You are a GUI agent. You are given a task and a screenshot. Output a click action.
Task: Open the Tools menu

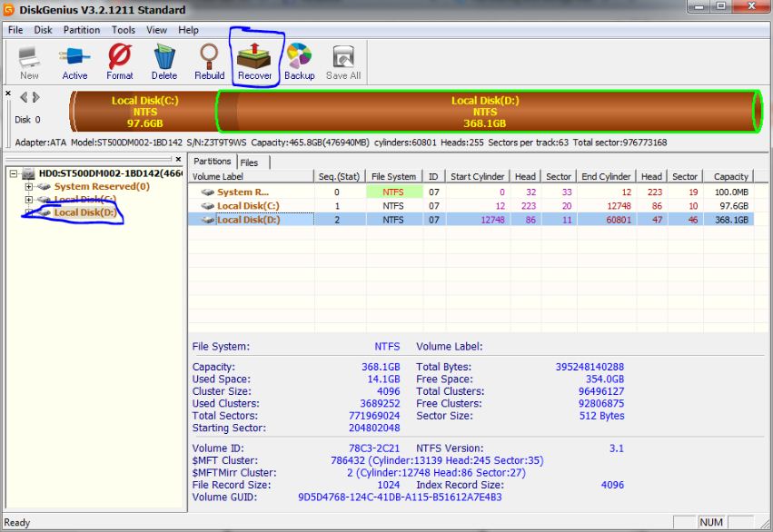pyautogui.click(x=124, y=30)
